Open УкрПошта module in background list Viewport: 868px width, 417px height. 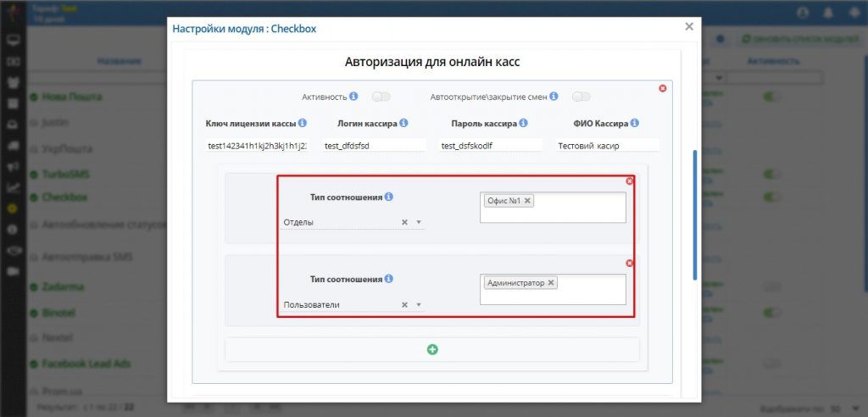67,149
